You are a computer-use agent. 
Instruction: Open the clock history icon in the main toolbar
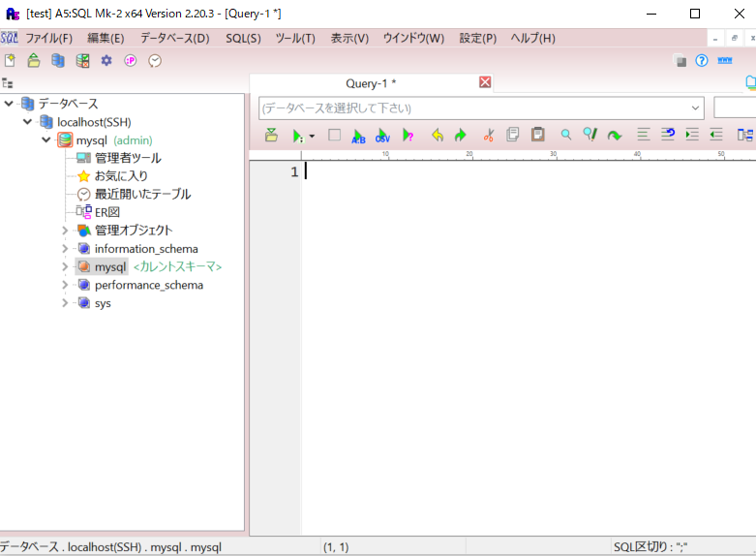tap(155, 61)
